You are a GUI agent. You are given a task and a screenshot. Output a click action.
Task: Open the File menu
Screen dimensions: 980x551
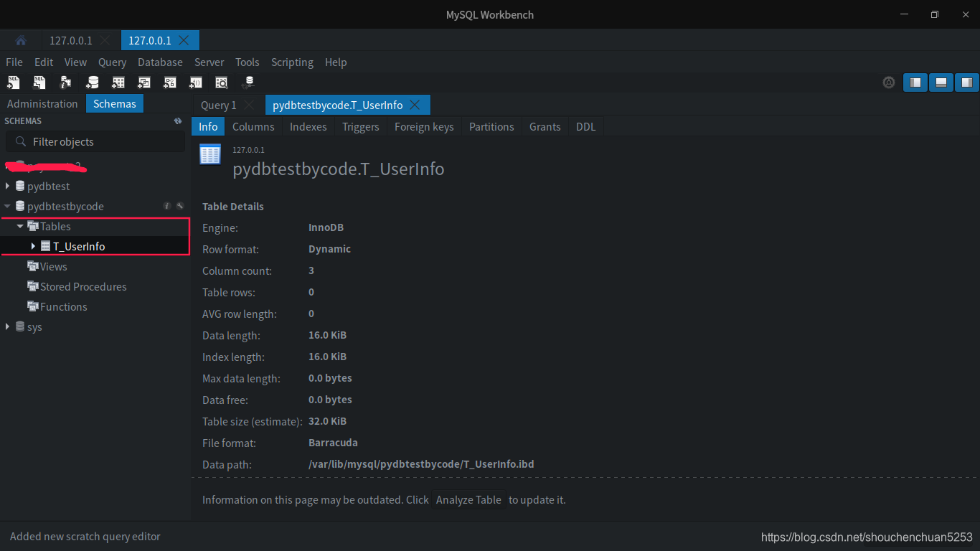click(x=14, y=62)
